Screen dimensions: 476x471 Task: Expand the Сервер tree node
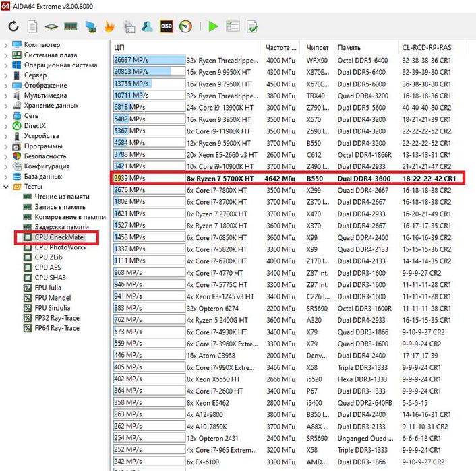pos(6,75)
